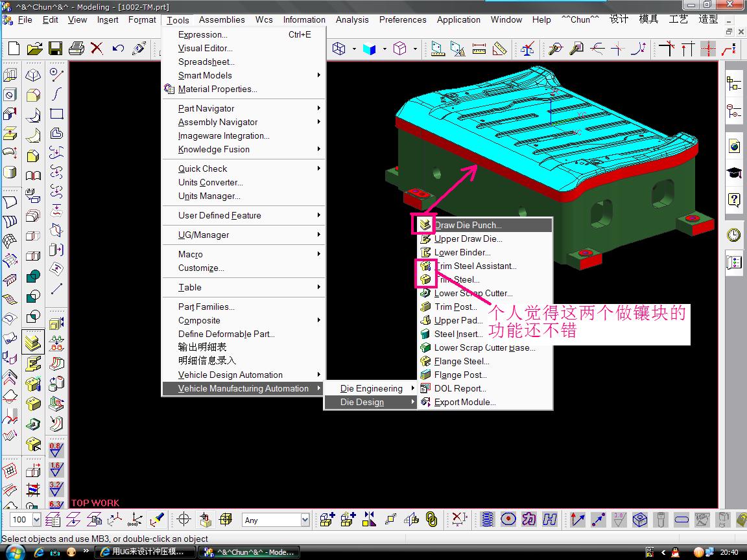The width and height of the screenshot is (747, 560).
Task: Click the 3.2 surface finish icon
Action: [56, 489]
